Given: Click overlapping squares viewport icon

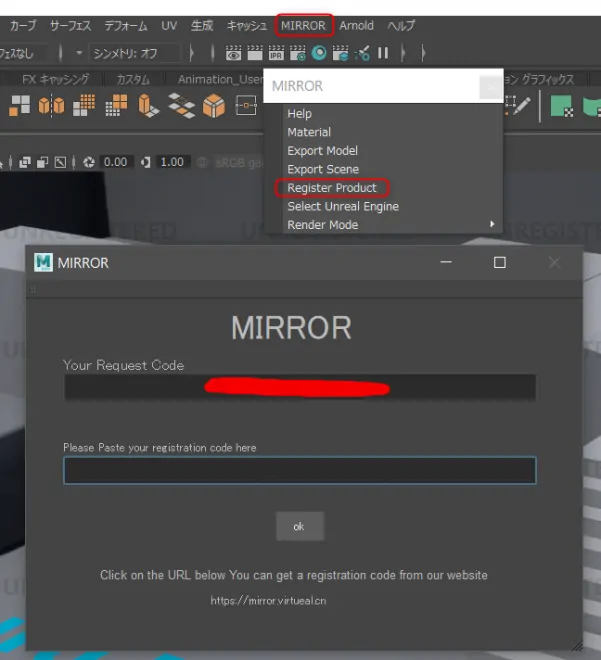Looking at the screenshot, I should [x=25, y=162].
